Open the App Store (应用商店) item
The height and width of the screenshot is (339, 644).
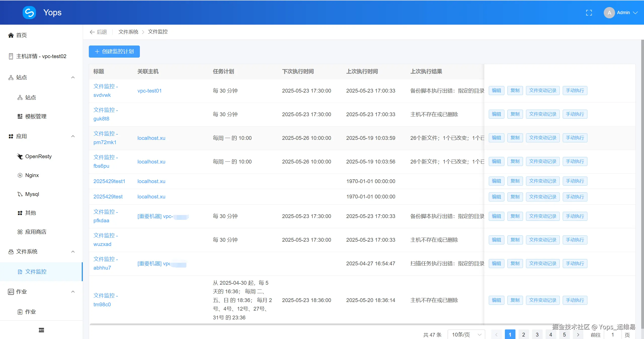click(x=36, y=232)
